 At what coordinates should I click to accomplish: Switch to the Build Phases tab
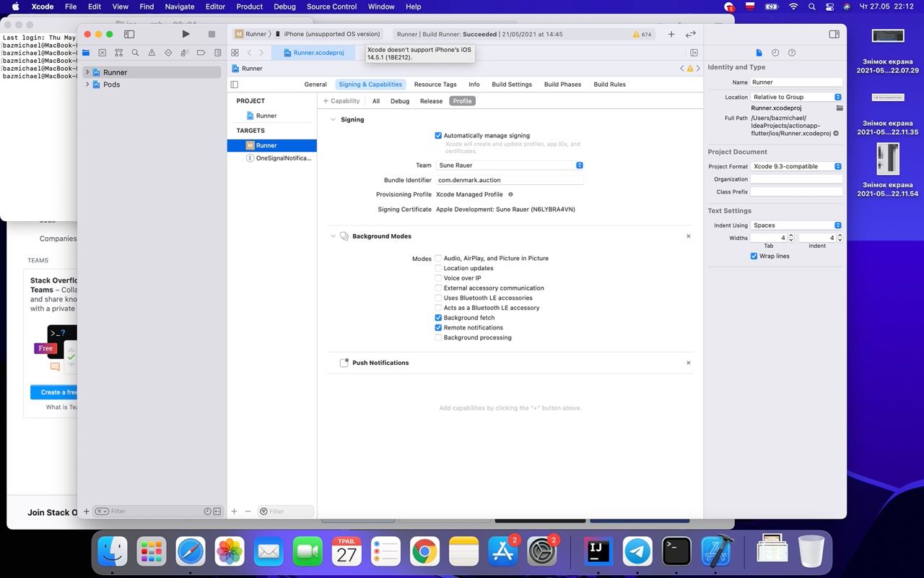pyautogui.click(x=562, y=85)
